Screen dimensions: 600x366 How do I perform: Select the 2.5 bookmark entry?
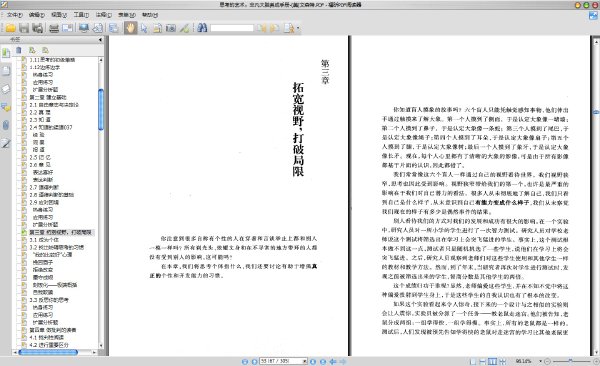click(x=40, y=157)
